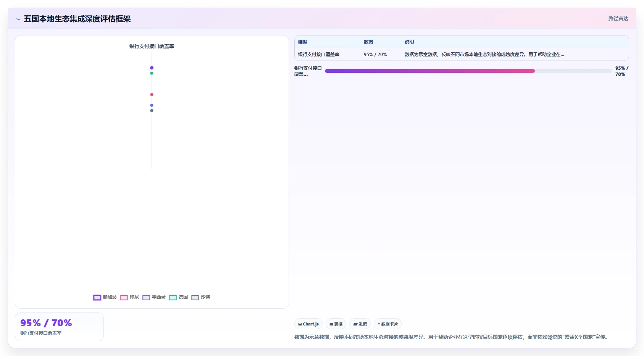Viewport: 644px width, 356px height.
Task: Select the 维度 column header
Action: pyautogui.click(x=303, y=42)
